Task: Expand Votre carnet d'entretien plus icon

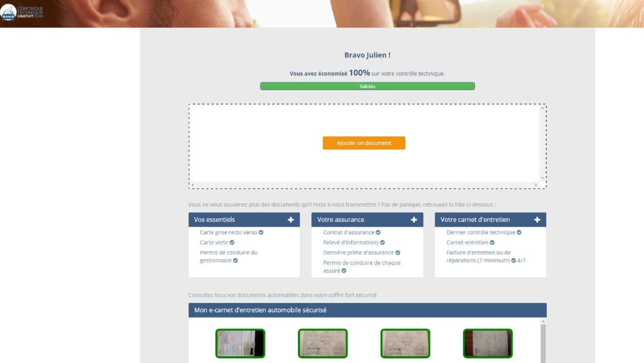Action: (537, 220)
